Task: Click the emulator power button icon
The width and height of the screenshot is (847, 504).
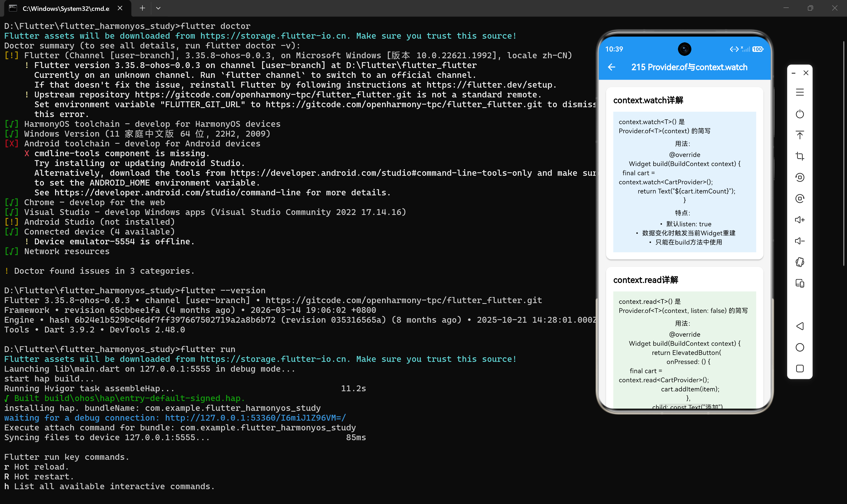Action: [800, 114]
